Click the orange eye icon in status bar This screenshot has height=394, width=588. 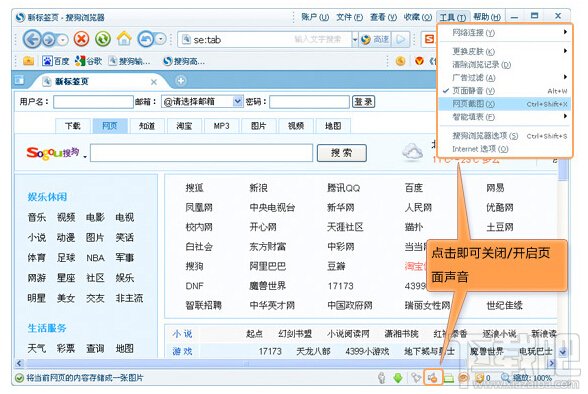coord(464,378)
